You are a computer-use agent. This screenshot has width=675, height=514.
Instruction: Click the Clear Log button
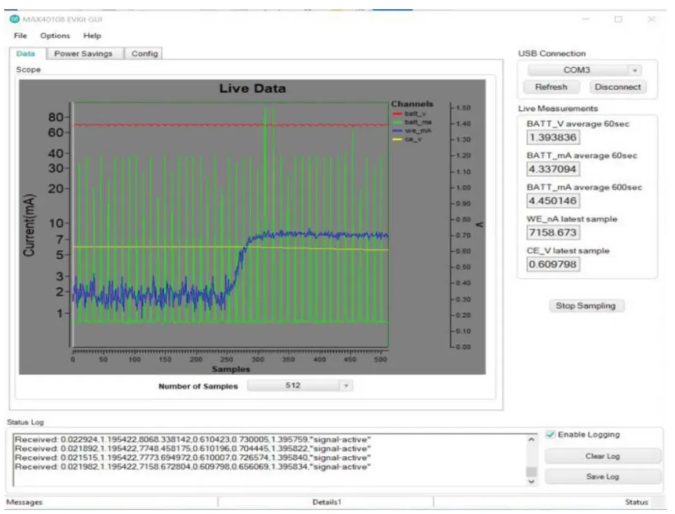(x=595, y=456)
